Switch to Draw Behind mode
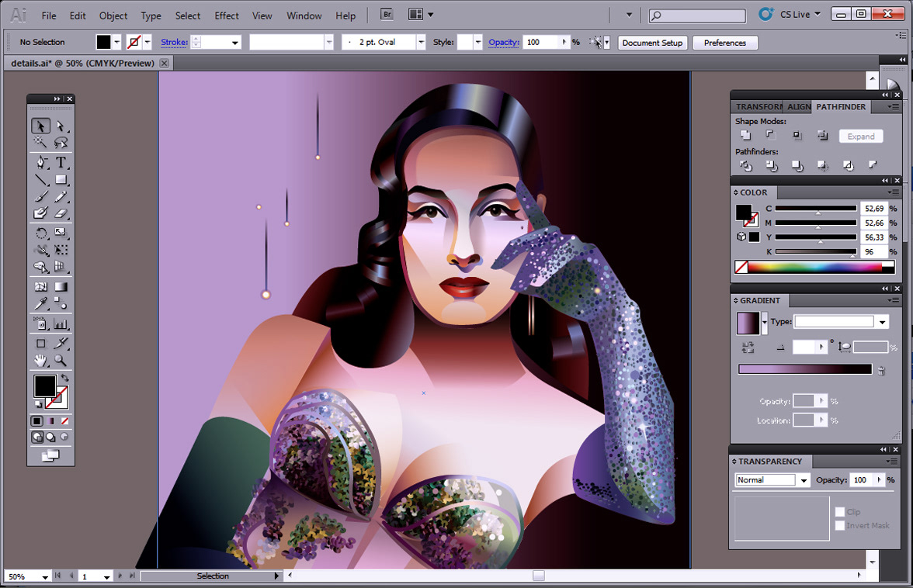Image resolution: width=913 pixels, height=588 pixels. tap(50, 437)
